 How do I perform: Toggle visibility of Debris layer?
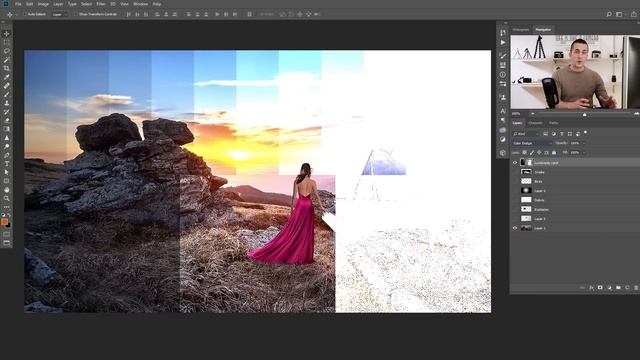click(515, 200)
